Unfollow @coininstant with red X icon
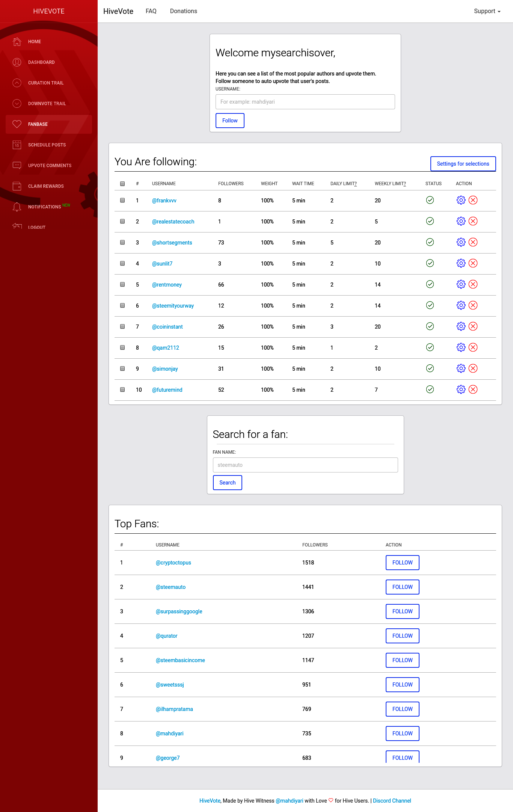Viewport: 513px width, 812px height. 473,326
